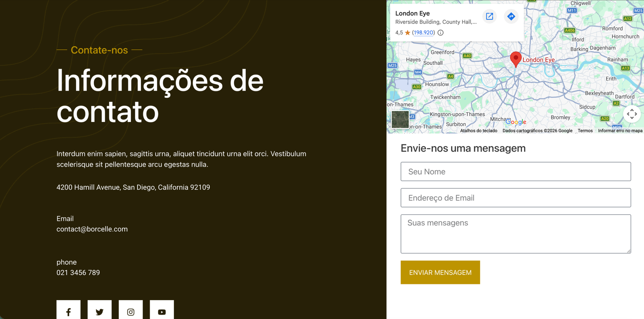Screen dimensions: 644x319
Task: Switch to satellite view thumbnail
Action: click(400, 119)
